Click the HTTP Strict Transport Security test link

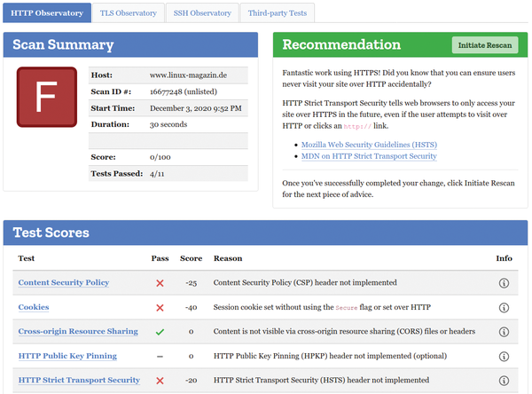coord(79,380)
